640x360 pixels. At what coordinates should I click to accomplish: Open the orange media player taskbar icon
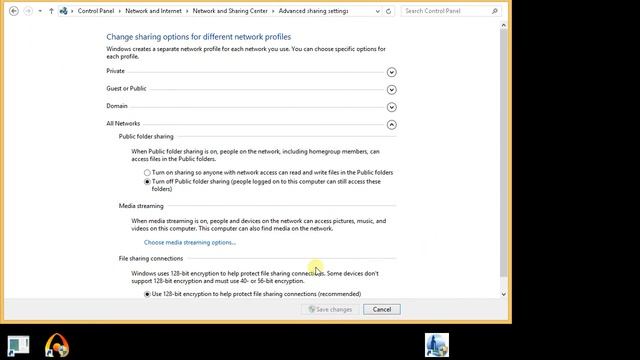[x=57, y=345]
